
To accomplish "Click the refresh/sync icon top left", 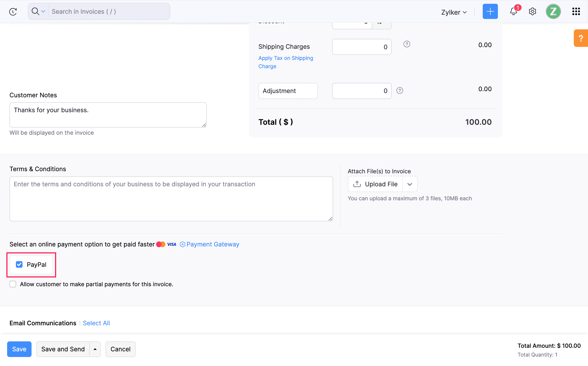I will click(13, 11).
